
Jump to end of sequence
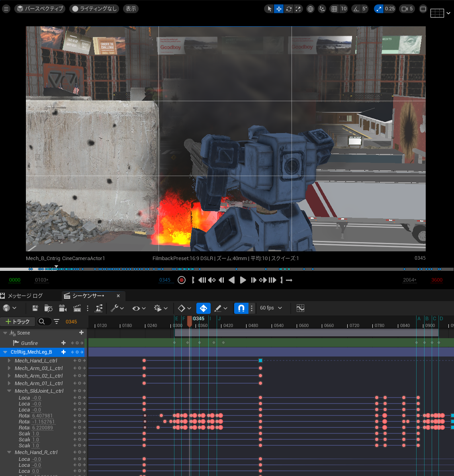(272, 280)
